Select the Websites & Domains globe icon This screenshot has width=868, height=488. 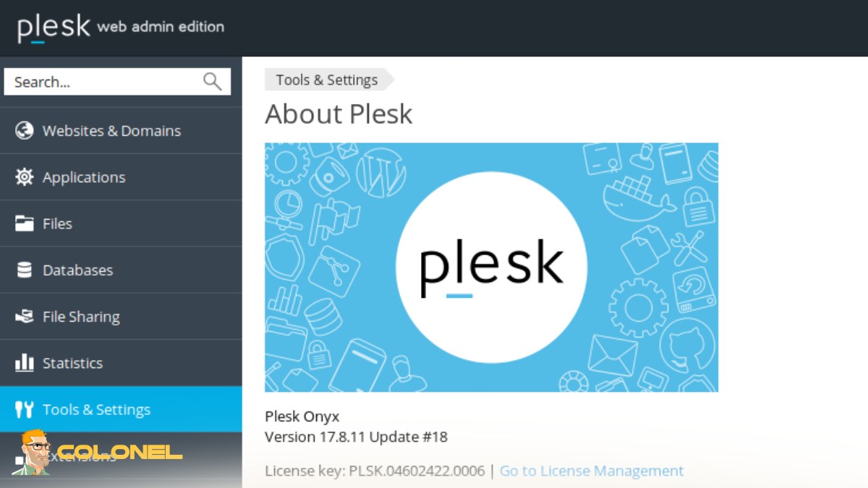pos(23,130)
